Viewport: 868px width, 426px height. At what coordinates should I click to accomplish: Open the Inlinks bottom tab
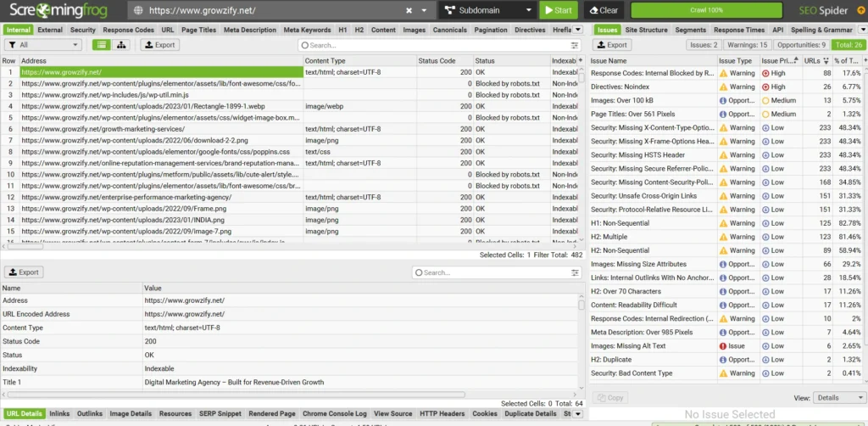tap(60, 413)
